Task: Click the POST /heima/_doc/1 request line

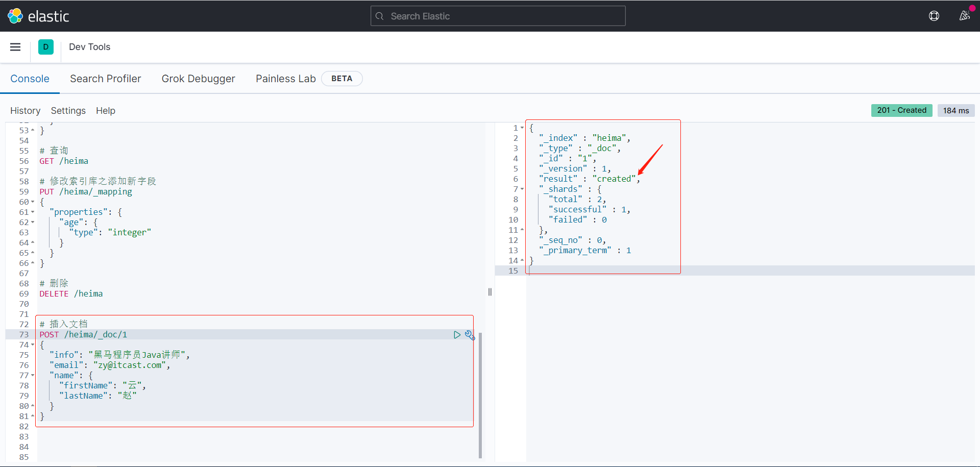Action: click(83, 335)
